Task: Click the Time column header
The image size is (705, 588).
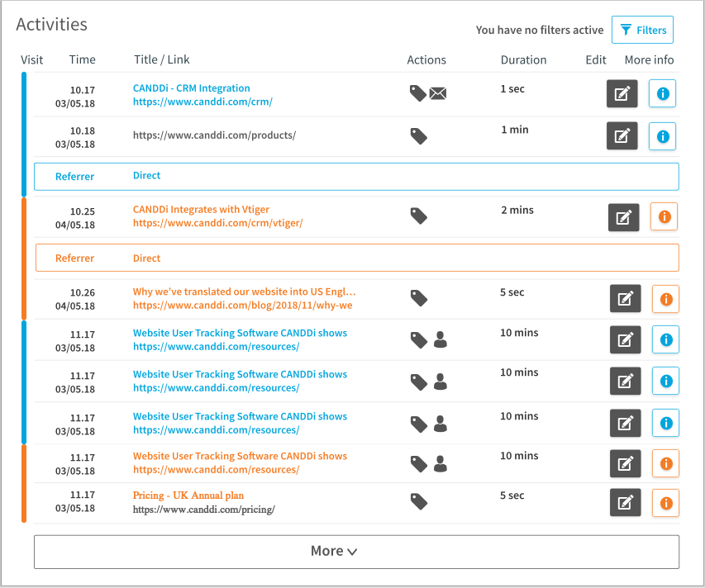Action: pos(83,59)
